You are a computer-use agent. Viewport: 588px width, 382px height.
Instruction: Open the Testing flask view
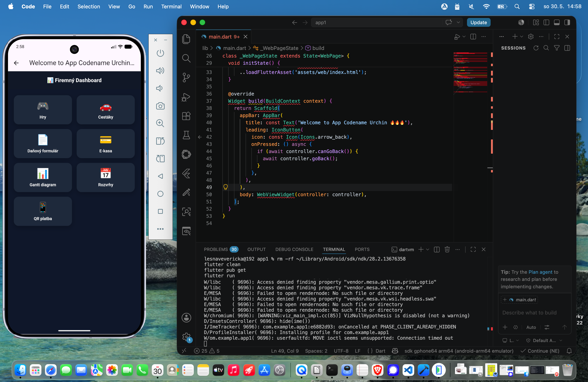coord(186,135)
